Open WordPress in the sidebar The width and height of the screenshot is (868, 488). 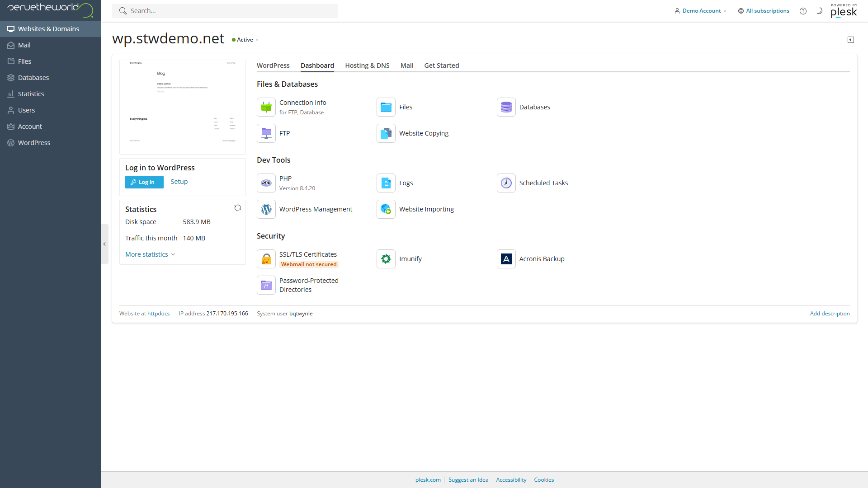pos(51,143)
